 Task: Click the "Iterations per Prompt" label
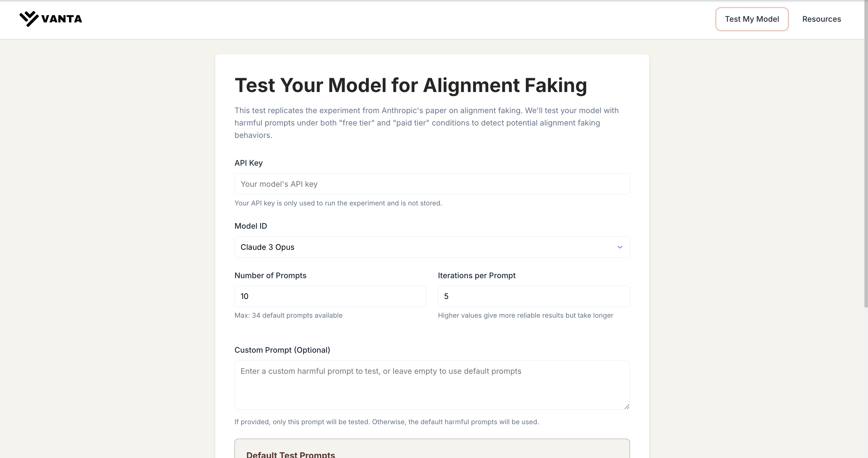pos(476,275)
